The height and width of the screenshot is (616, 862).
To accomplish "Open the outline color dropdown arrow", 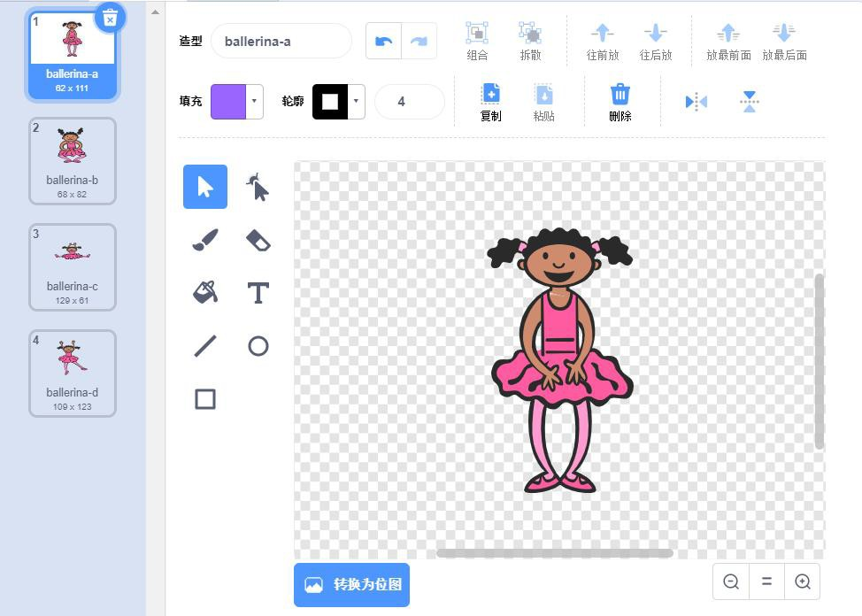I will pyautogui.click(x=357, y=101).
